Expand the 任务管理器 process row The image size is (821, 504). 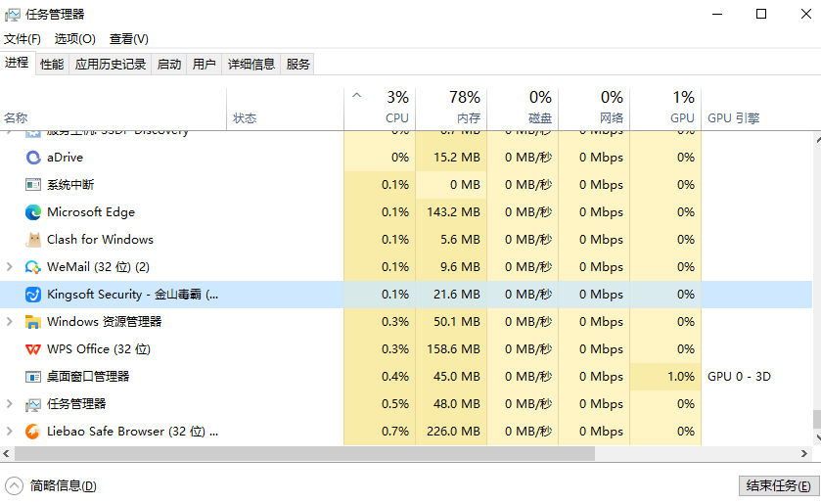click(10, 403)
